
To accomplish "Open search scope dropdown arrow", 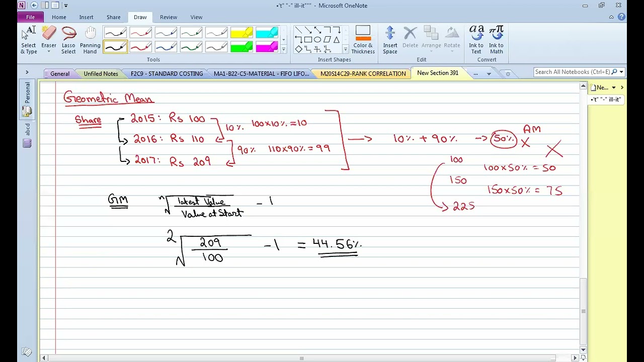I will point(621,72).
